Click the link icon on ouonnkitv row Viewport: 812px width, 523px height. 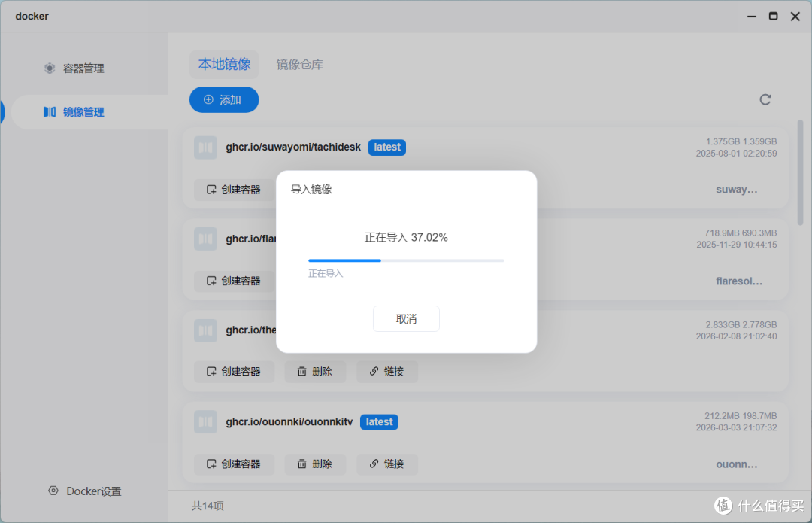click(x=374, y=464)
